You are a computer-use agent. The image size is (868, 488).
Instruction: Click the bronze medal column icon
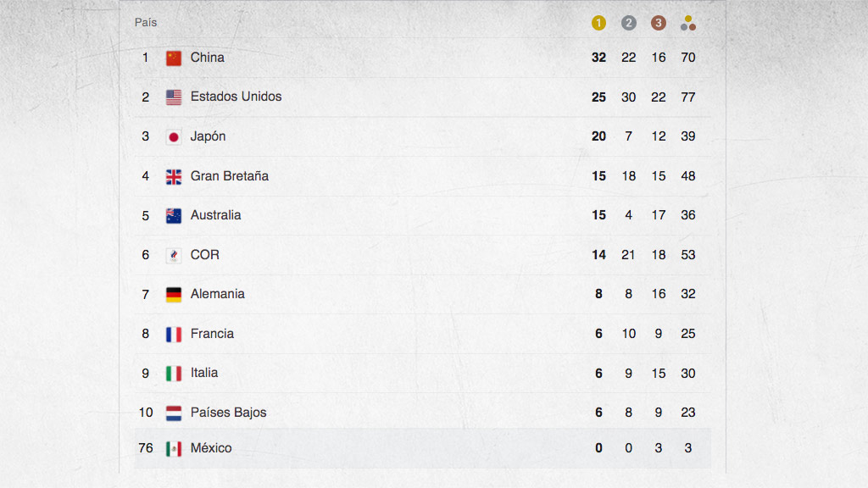click(x=658, y=23)
